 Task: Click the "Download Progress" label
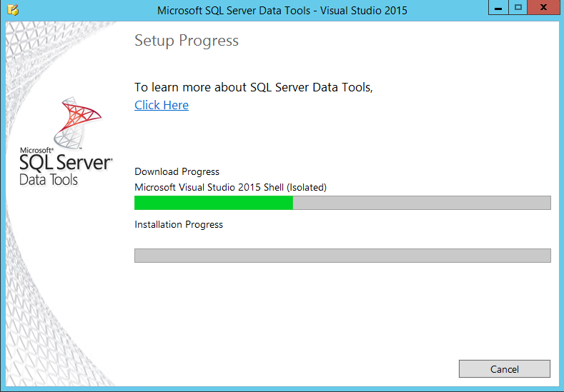pyautogui.click(x=177, y=171)
